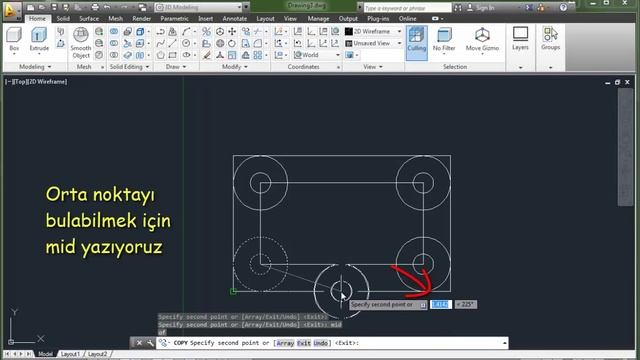Click the dynamic input distance field

440,304
